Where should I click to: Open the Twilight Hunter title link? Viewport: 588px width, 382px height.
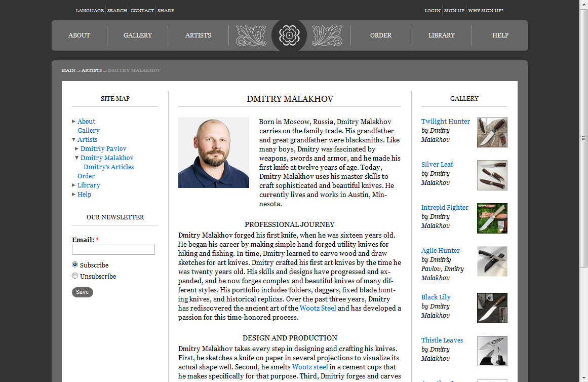pyautogui.click(x=446, y=121)
